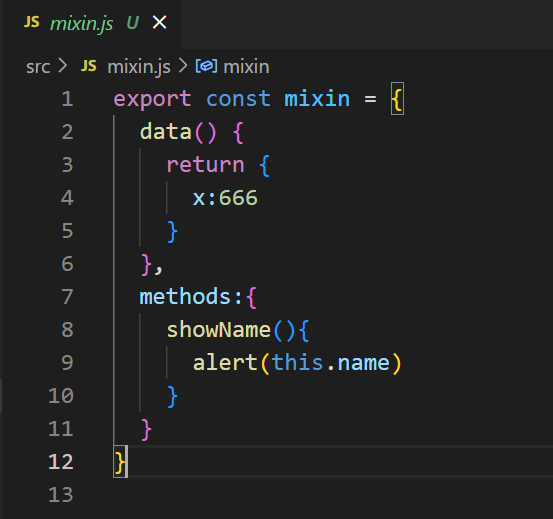The width and height of the screenshot is (553, 519).
Task: Click line number 8 in the gutter
Action: [67, 330]
